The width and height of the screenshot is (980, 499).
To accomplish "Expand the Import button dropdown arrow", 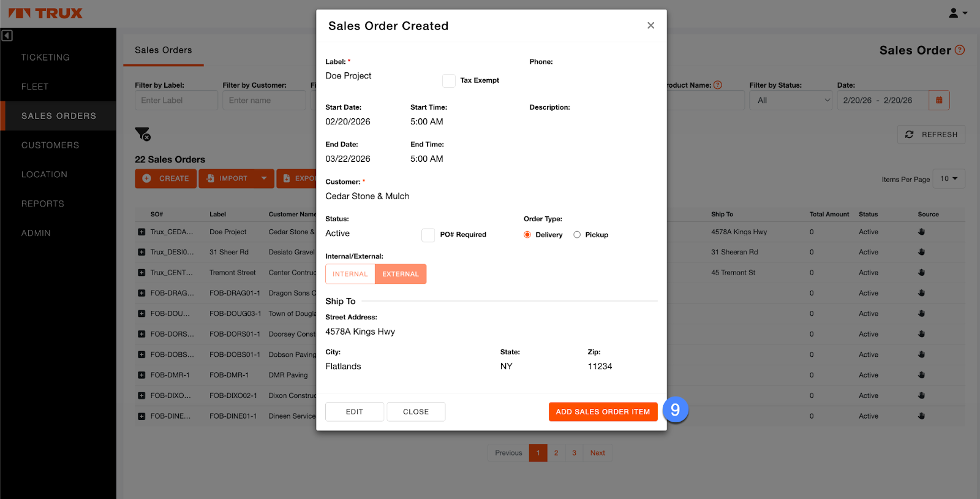I will tap(264, 178).
